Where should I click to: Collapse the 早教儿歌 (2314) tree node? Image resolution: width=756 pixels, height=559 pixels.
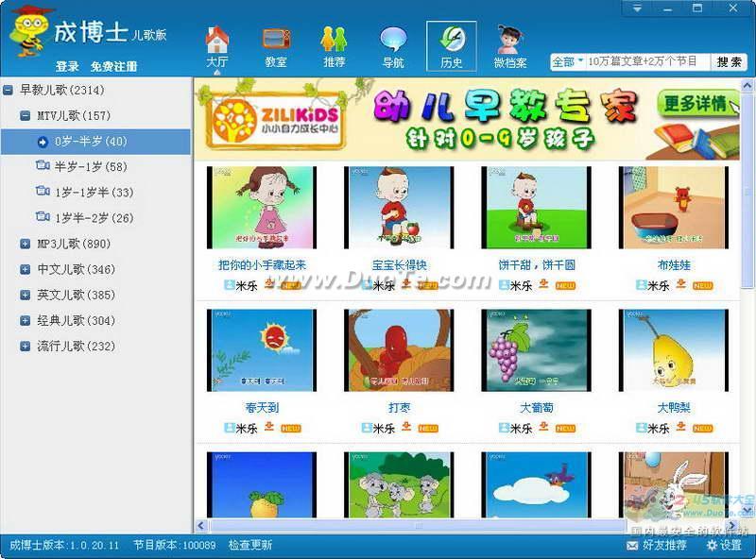coord(8,90)
